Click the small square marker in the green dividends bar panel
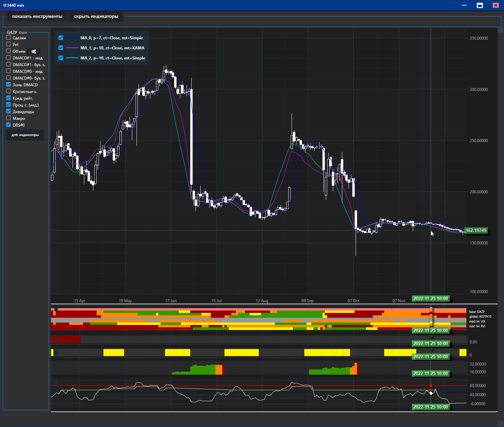 pos(56,366)
